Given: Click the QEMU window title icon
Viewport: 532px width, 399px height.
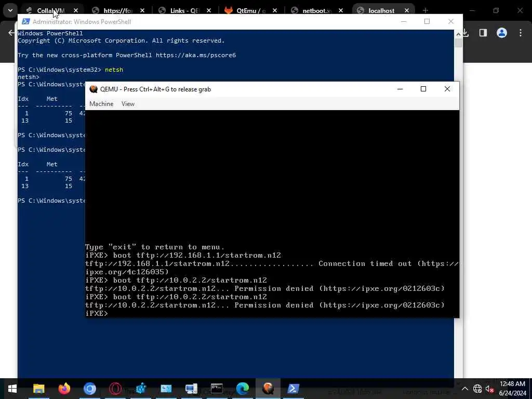Looking at the screenshot, I should (x=94, y=89).
